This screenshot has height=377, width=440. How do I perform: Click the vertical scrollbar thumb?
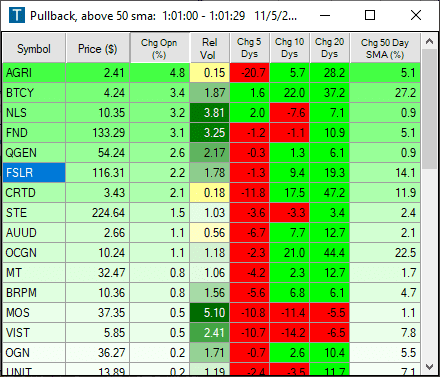pyautogui.click(x=430, y=109)
